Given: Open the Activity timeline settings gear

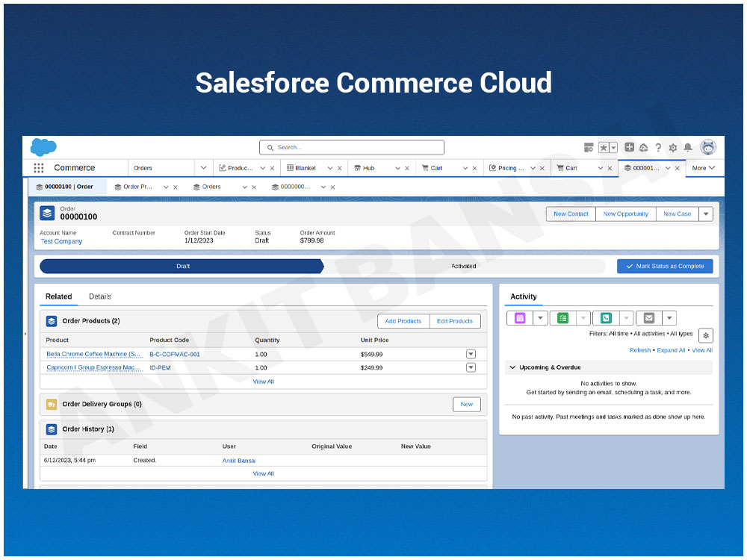Looking at the screenshot, I should (706, 335).
